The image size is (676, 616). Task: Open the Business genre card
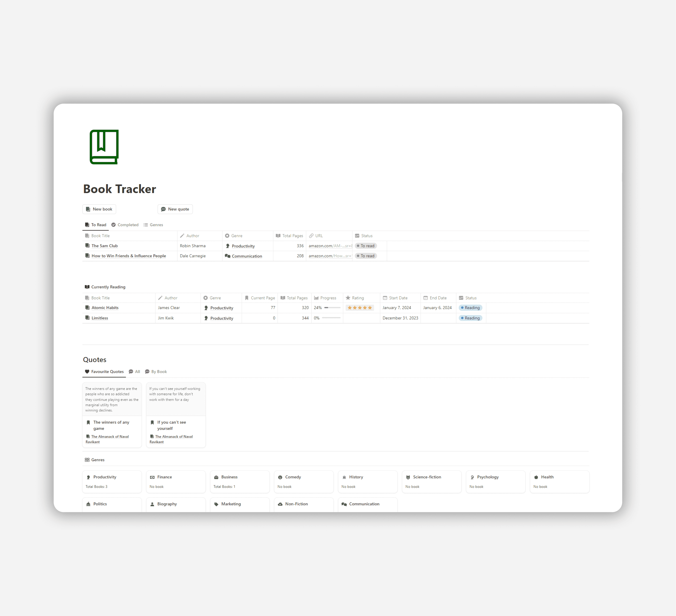[x=240, y=482]
